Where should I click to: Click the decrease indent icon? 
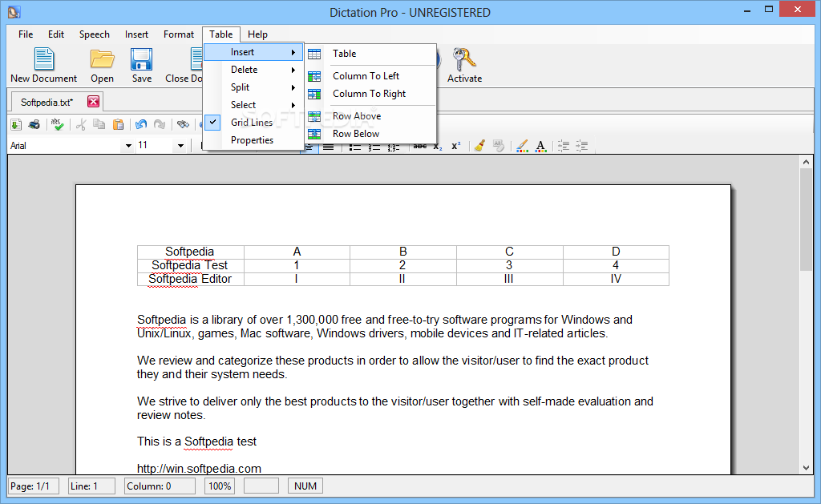[564, 146]
